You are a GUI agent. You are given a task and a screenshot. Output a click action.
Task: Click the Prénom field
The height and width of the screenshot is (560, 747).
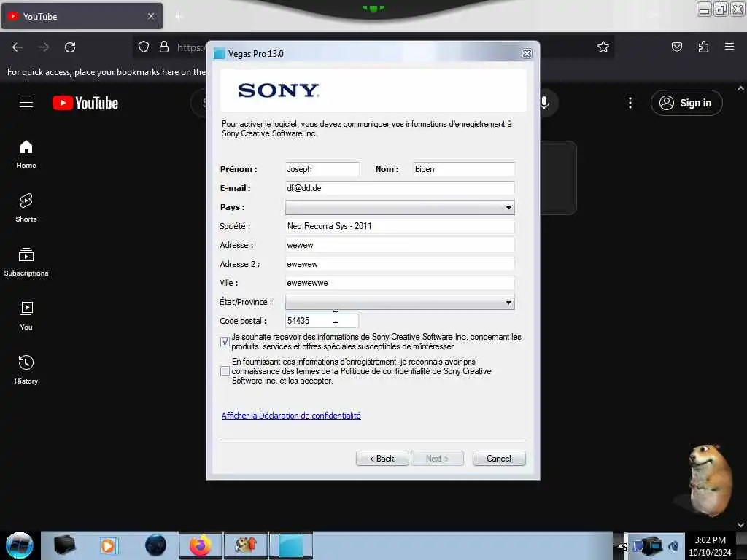322,169
